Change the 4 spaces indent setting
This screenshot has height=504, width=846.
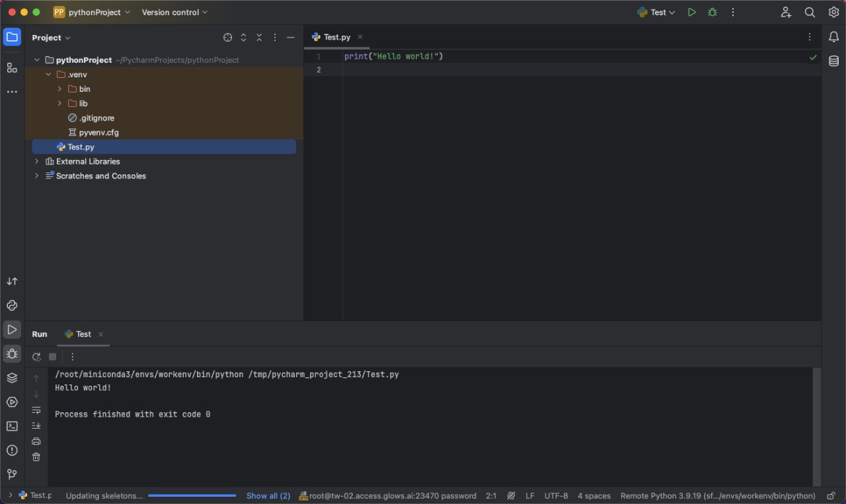click(x=594, y=495)
